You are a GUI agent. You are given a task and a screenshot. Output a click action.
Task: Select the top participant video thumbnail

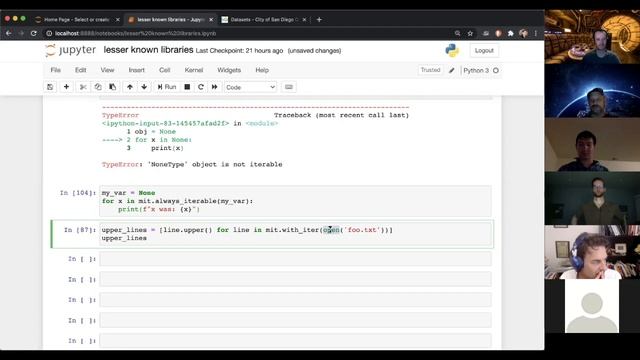[x=592, y=37]
